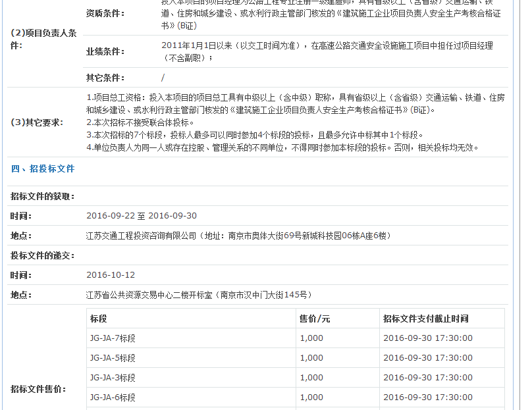
Task: Click the date range 2016-09-22 至 2016-09-30
Action: coord(141,216)
